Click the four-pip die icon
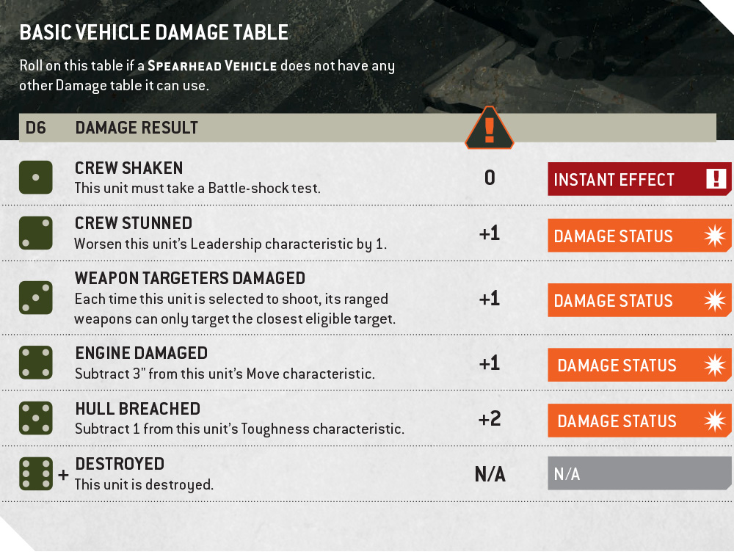734x560 pixels. coord(35,363)
